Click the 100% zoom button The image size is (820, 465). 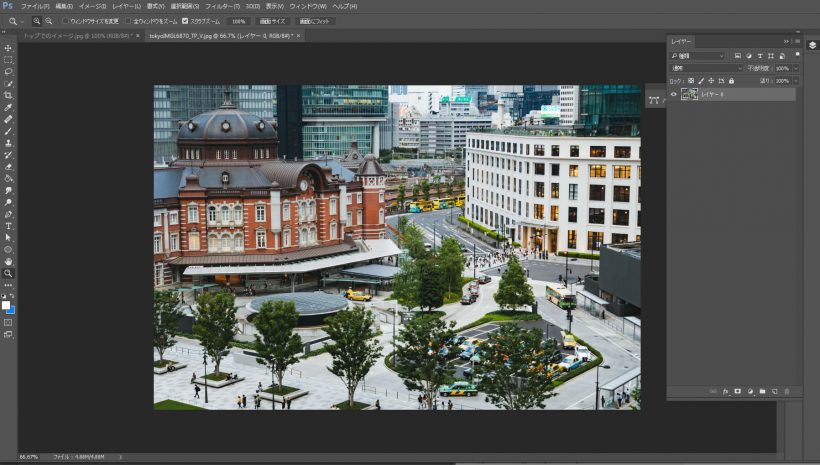(x=238, y=20)
